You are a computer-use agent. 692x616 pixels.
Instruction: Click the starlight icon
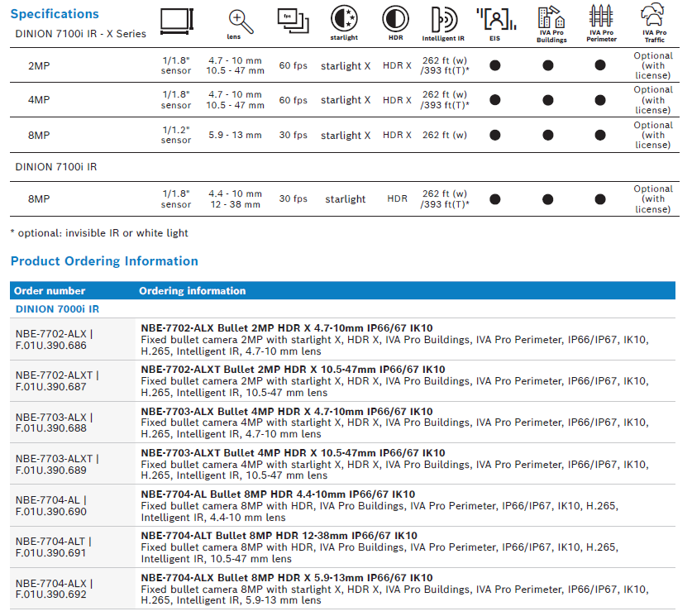[x=345, y=18]
